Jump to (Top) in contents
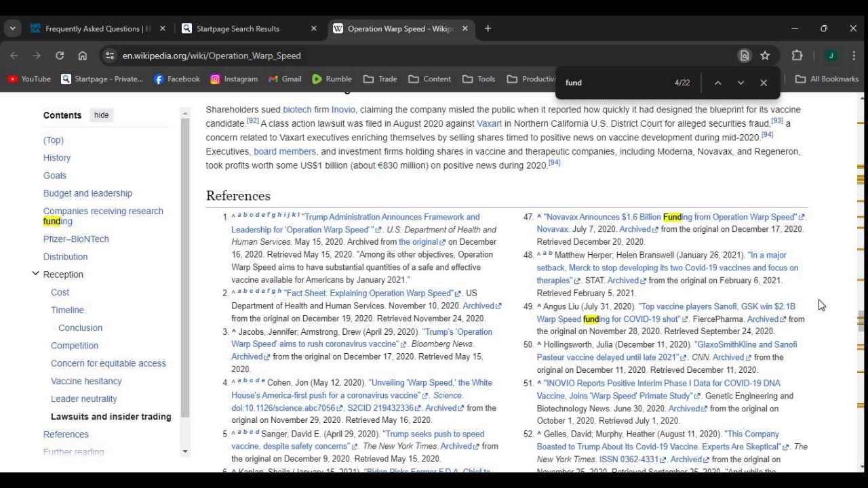Screen dimensions: 868x488 [x=54, y=140]
